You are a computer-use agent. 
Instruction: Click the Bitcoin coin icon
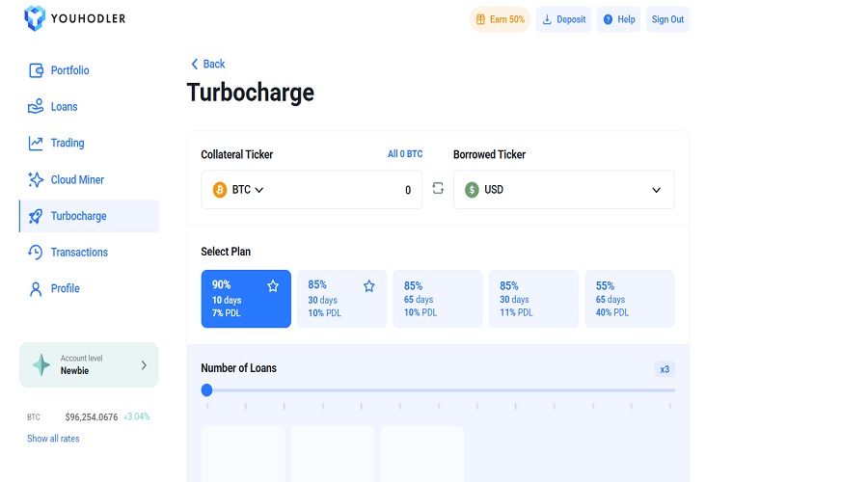pyautogui.click(x=220, y=190)
